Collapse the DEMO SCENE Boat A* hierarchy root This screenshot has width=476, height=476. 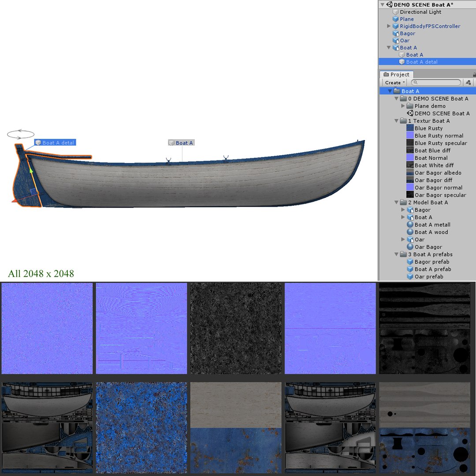(x=383, y=4)
